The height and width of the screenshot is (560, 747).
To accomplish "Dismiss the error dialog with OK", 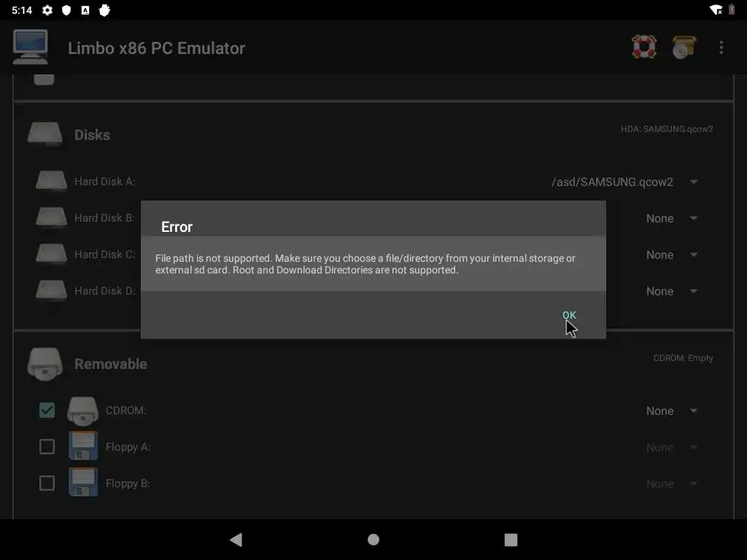I will pos(569,315).
